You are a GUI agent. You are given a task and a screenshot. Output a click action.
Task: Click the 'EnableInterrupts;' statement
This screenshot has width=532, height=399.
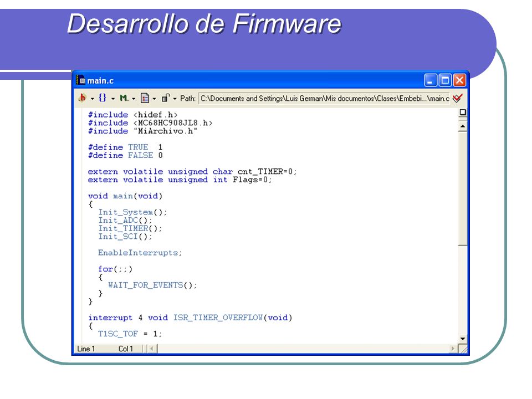(x=140, y=253)
